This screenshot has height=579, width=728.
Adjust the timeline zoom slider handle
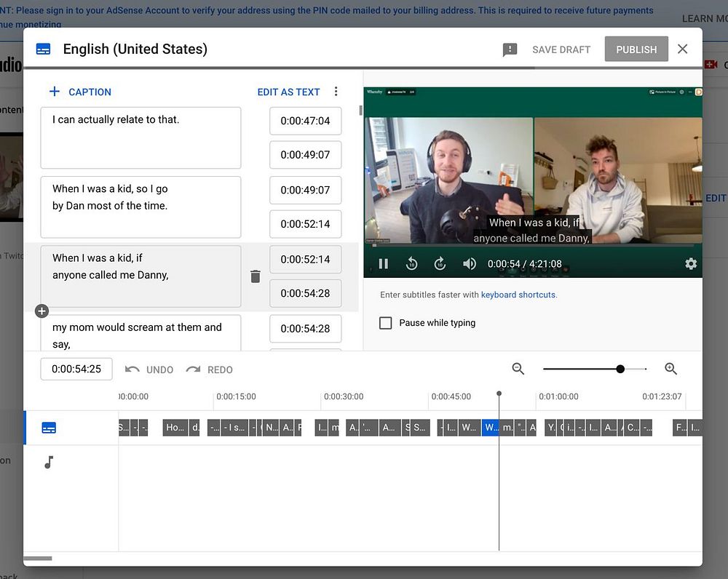click(x=620, y=369)
